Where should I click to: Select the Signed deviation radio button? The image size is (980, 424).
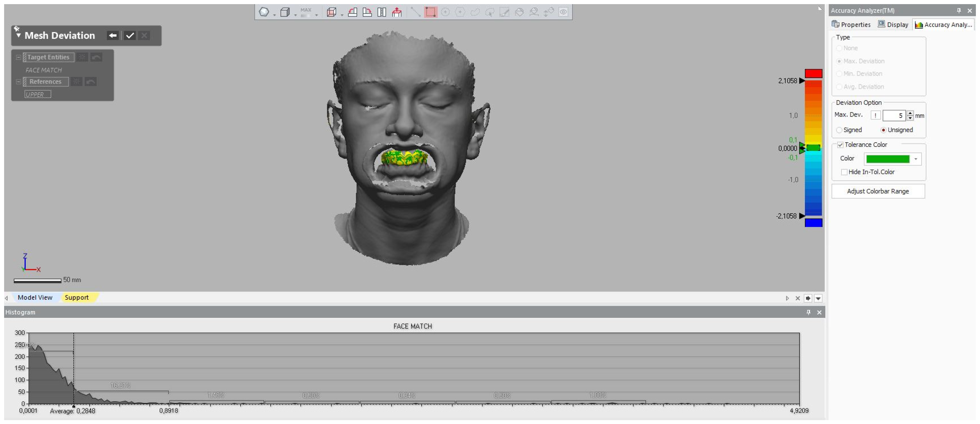839,130
